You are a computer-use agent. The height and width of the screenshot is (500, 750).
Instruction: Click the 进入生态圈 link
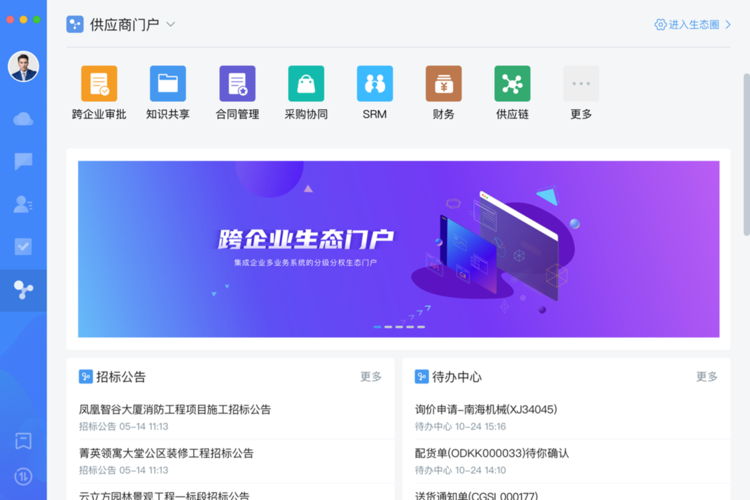(x=693, y=25)
